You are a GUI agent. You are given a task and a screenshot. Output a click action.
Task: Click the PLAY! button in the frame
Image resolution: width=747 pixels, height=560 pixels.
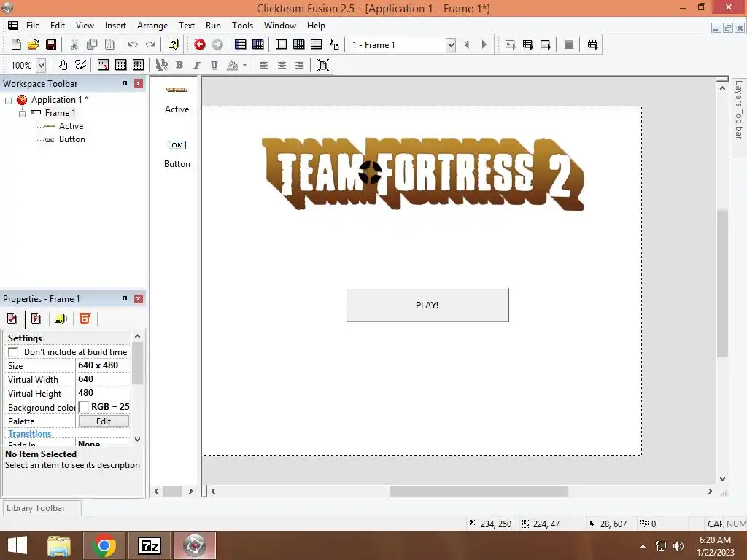[x=427, y=306]
